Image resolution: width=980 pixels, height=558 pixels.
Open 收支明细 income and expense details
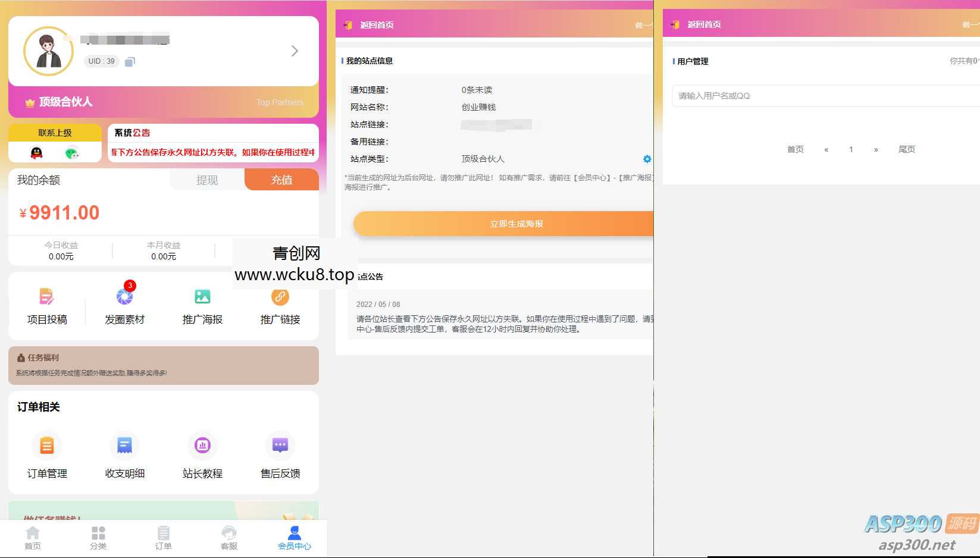coord(124,446)
